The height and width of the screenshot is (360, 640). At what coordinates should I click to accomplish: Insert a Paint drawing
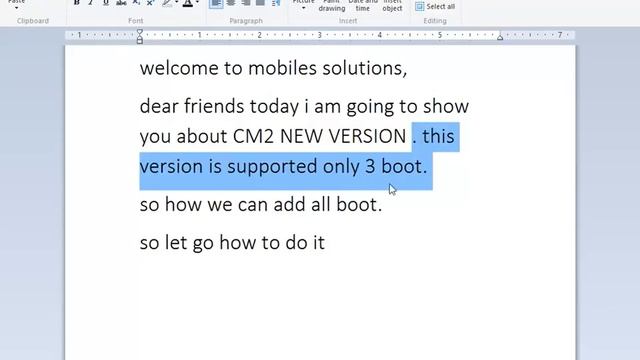331,6
